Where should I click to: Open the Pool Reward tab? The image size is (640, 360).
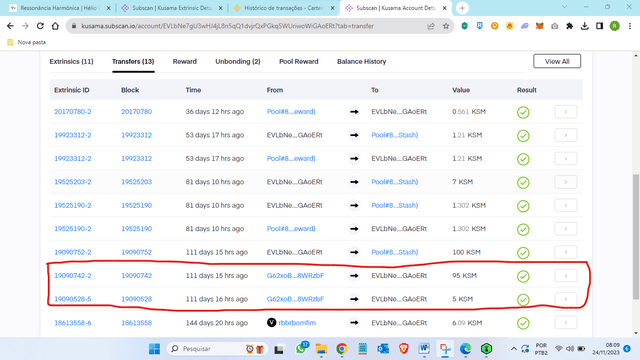pos(299,62)
